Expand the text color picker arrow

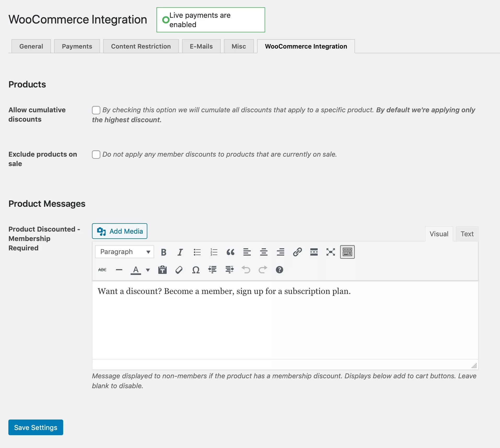(x=148, y=270)
